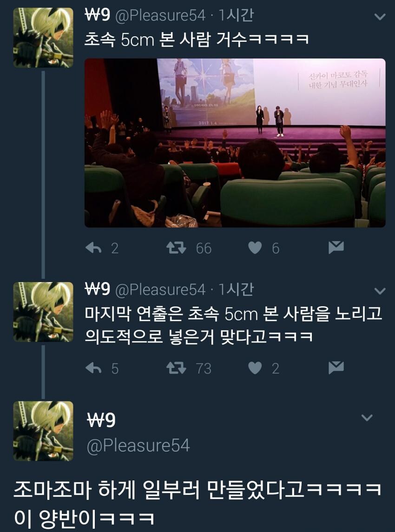The width and height of the screenshot is (395, 532).
Task: Expand first tweet's options chevron
Action: pos(379,17)
